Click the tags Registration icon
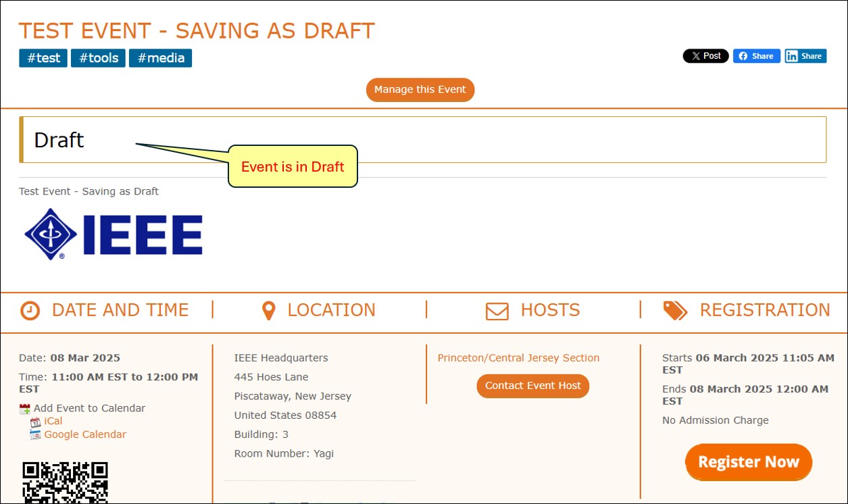 (675, 311)
